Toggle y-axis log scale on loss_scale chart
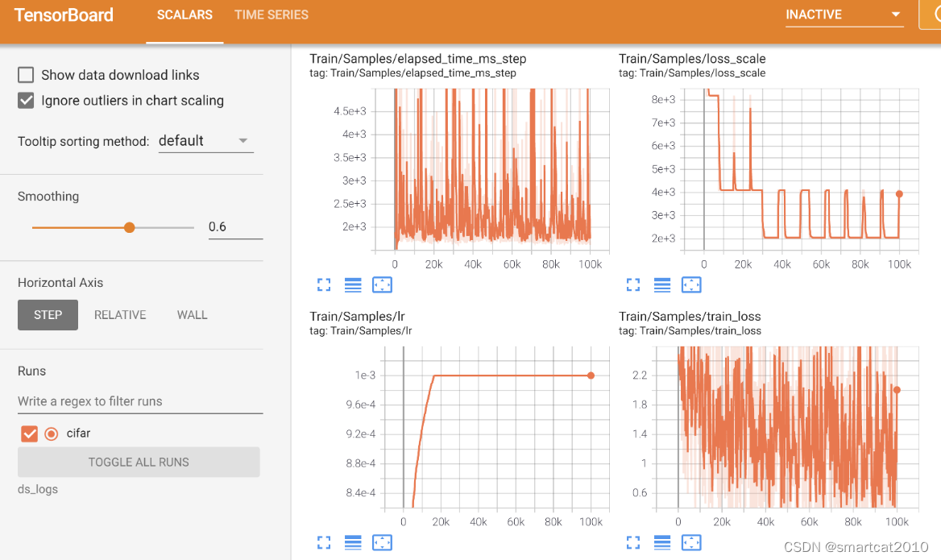This screenshot has width=941, height=560. [x=662, y=285]
